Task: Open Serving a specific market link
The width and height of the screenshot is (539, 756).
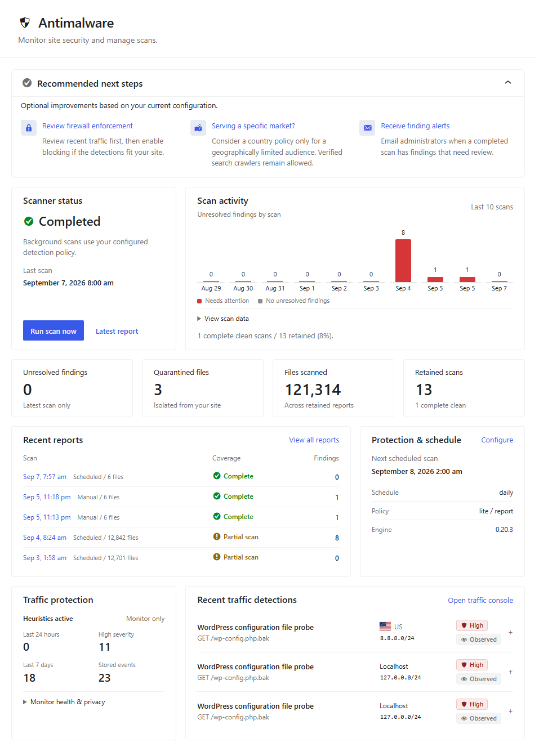Action: click(253, 126)
